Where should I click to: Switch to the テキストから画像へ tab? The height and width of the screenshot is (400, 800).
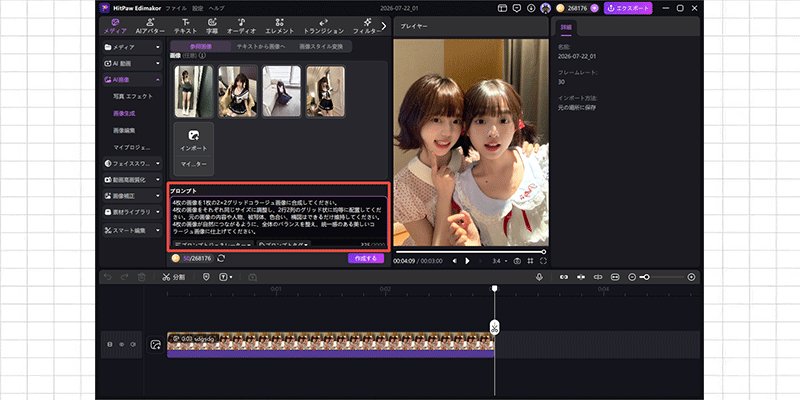pos(260,46)
